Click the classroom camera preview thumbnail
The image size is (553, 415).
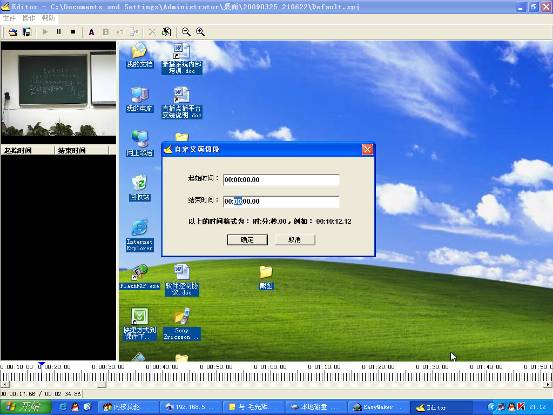pyautogui.click(x=59, y=93)
